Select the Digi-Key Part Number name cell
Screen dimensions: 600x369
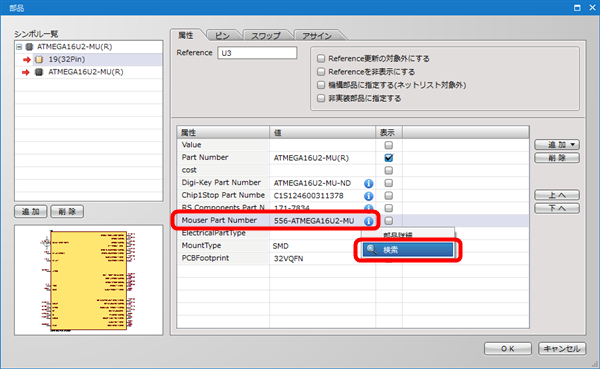tap(223, 183)
